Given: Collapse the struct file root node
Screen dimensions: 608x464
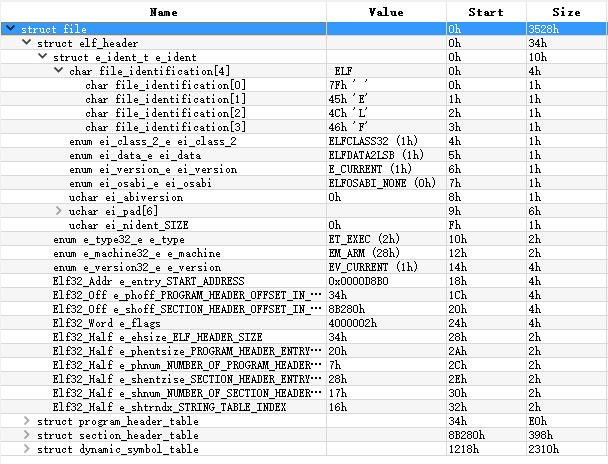Looking at the screenshot, I should [x=10, y=30].
